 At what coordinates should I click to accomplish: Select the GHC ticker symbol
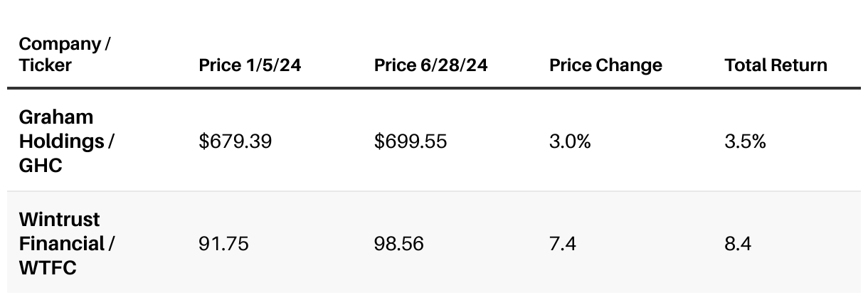tap(40, 166)
